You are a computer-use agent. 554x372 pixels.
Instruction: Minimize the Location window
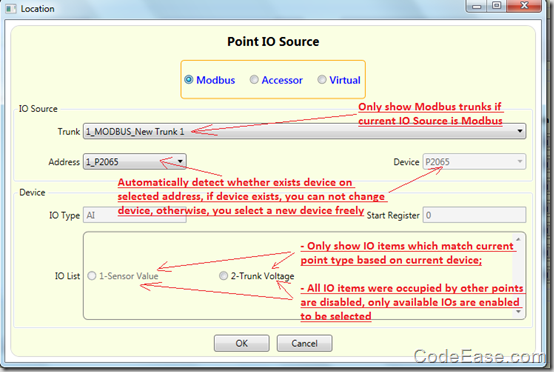coord(477,6)
